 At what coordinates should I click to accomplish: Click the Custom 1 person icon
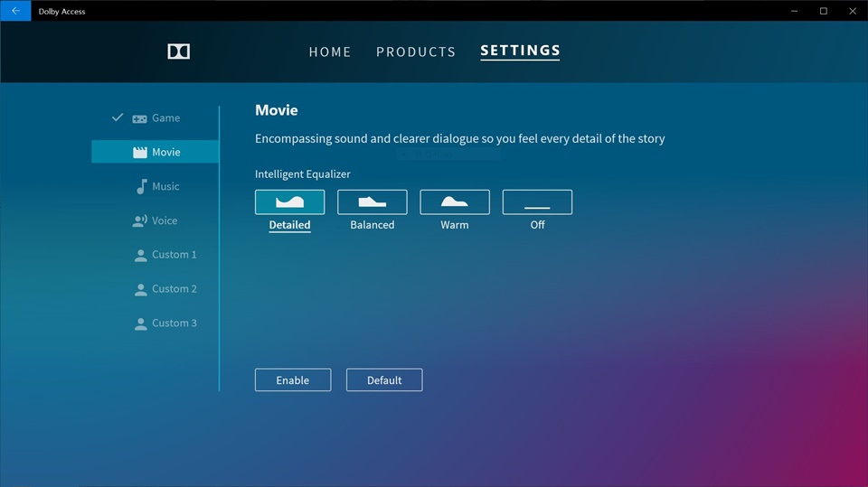pos(140,256)
